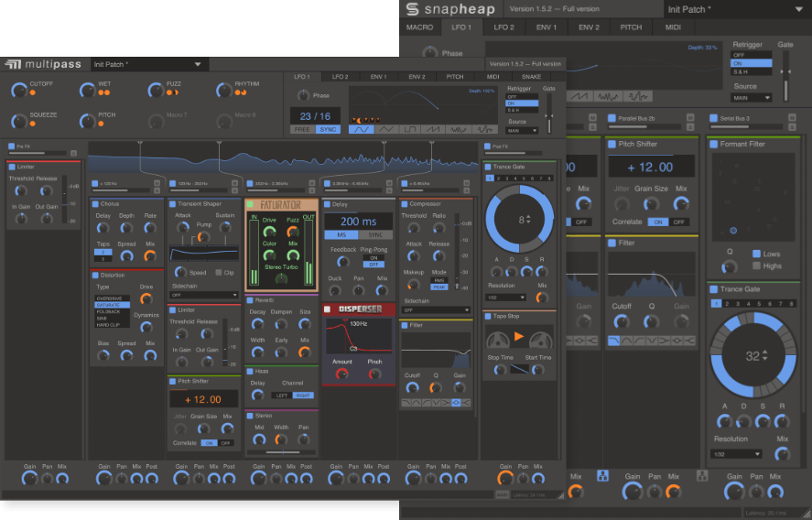The height and width of the screenshot is (520, 812).
Task: Click the snapheap logo icon
Action: coord(413,9)
